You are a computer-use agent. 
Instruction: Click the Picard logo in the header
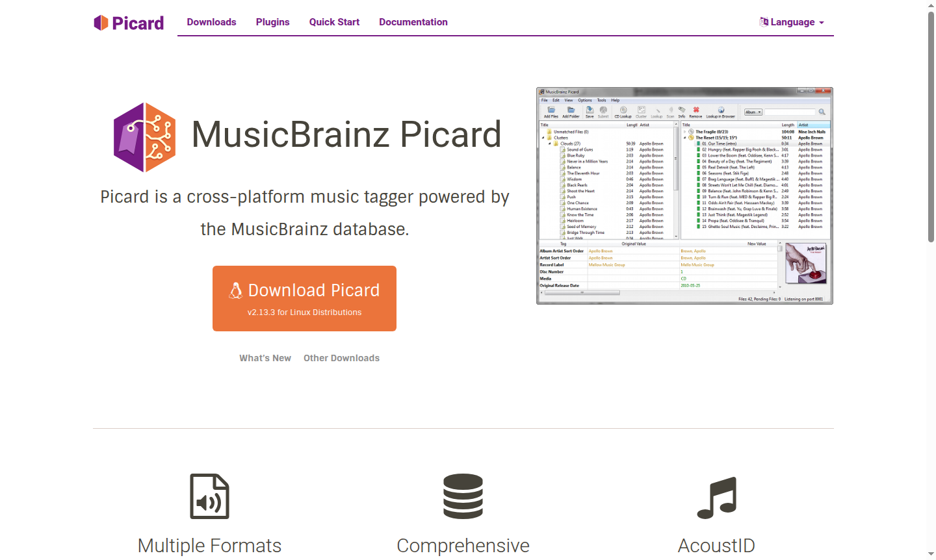click(x=129, y=22)
